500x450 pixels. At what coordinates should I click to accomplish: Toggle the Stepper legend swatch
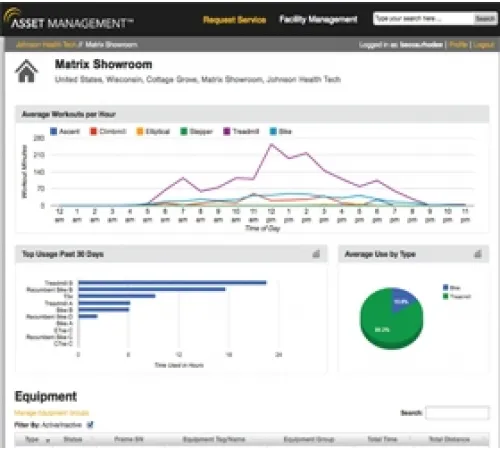point(184,131)
